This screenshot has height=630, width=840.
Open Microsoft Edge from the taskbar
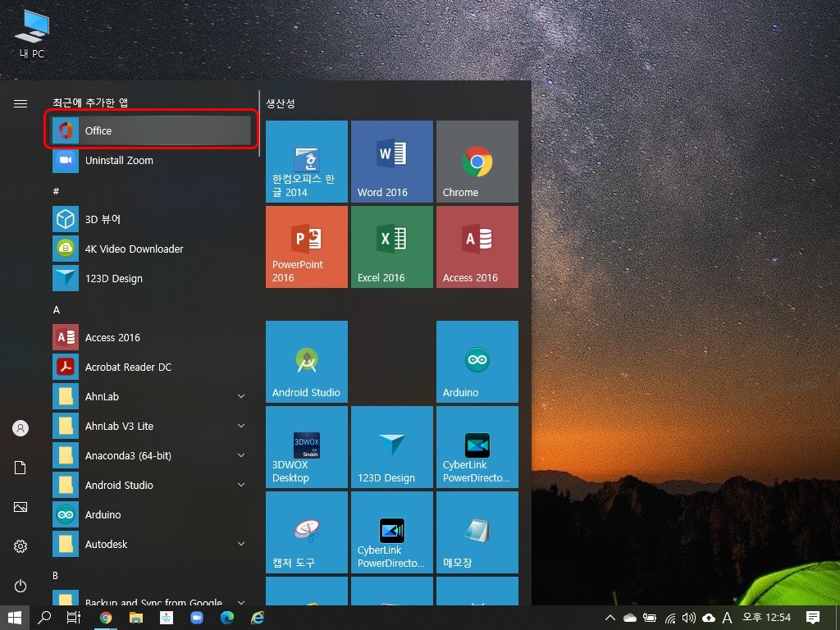[227, 619]
